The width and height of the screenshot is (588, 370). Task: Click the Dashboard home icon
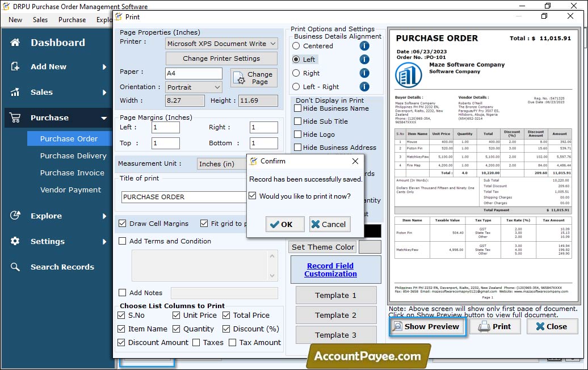15,43
